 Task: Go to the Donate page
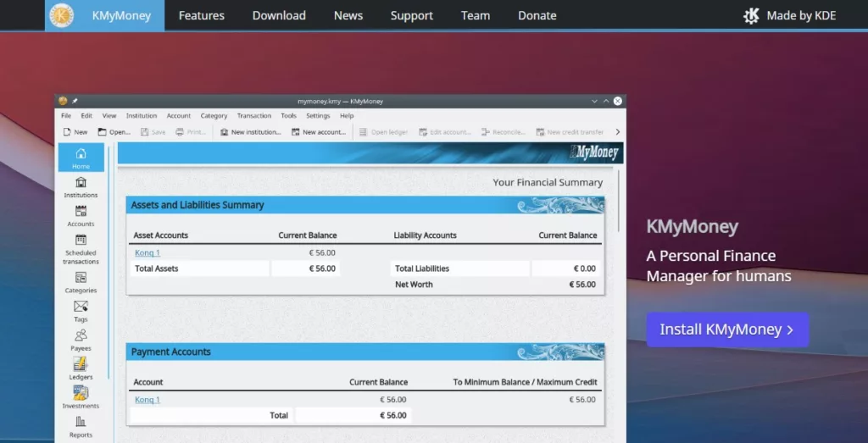point(537,15)
